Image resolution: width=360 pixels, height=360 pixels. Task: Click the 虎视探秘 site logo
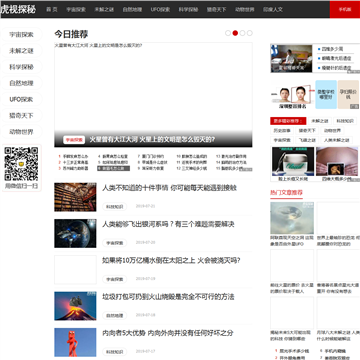coord(18,9)
